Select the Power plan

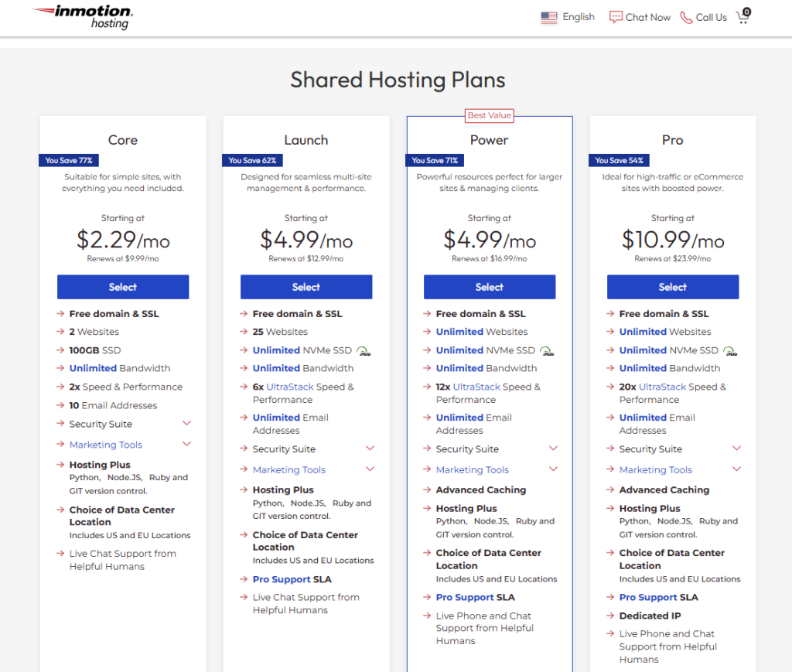490,287
